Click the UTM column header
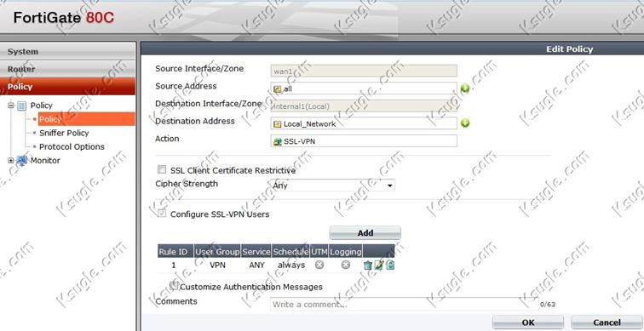Viewport: 644px width, 331px height. [319, 251]
